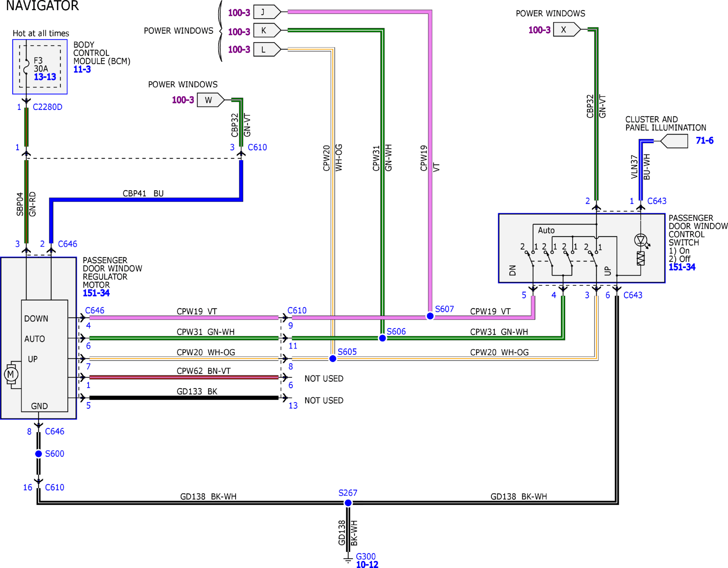The height and width of the screenshot is (568, 728).
Task: Open the 10-12 reference below G300
Action: click(x=367, y=565)
